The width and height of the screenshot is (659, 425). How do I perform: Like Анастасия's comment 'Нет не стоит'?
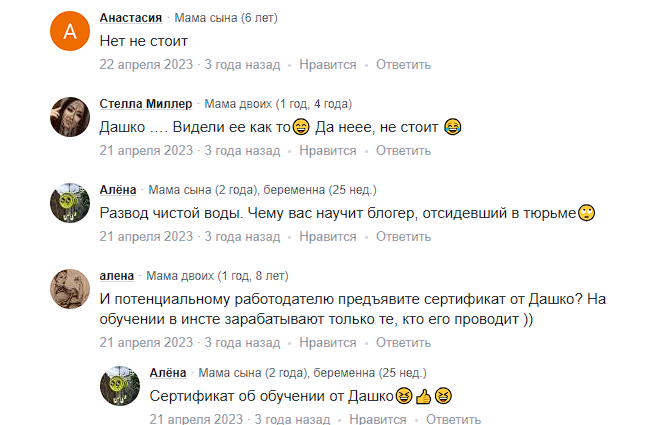[x=328, y=65]
